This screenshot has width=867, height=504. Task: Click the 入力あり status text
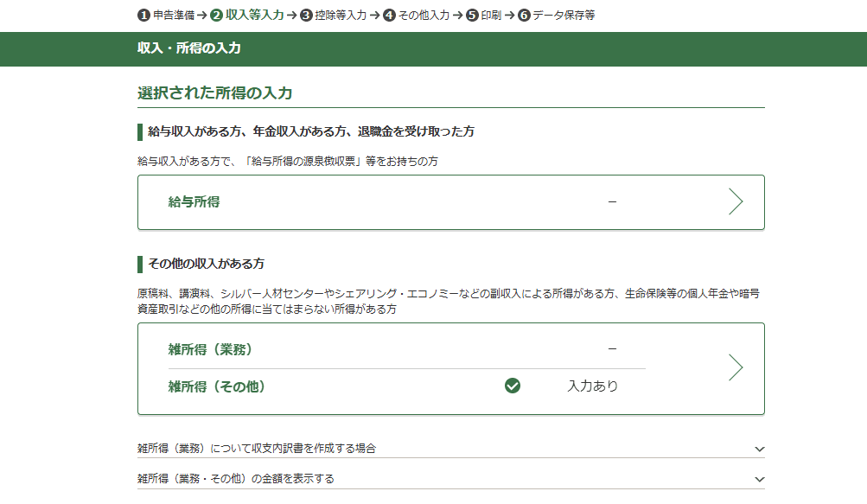(593, 386)
